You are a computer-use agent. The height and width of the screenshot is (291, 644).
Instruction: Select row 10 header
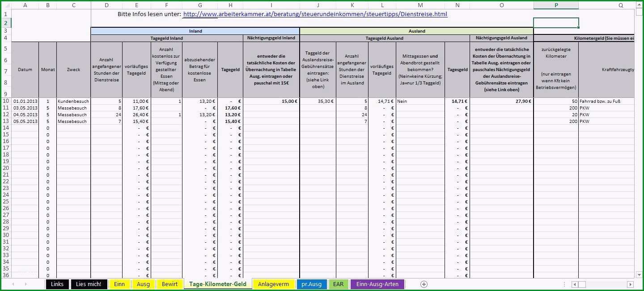[x=6, y=101]
